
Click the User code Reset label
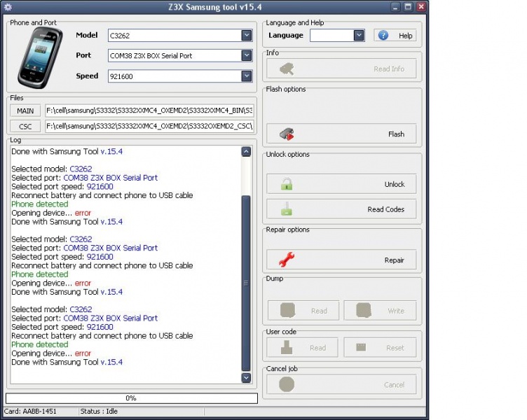(x=395, y=348)
